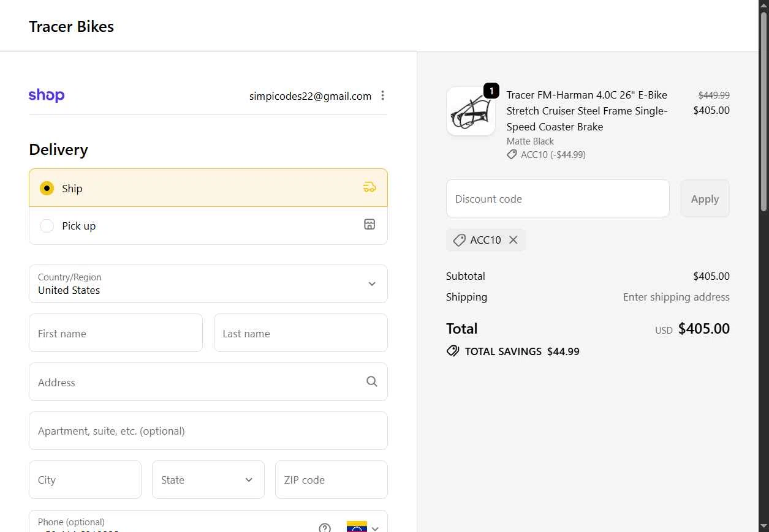Click tag icon beside ACC10 (-$44.99)
The image size is (769, 532).
pos(512,155)
